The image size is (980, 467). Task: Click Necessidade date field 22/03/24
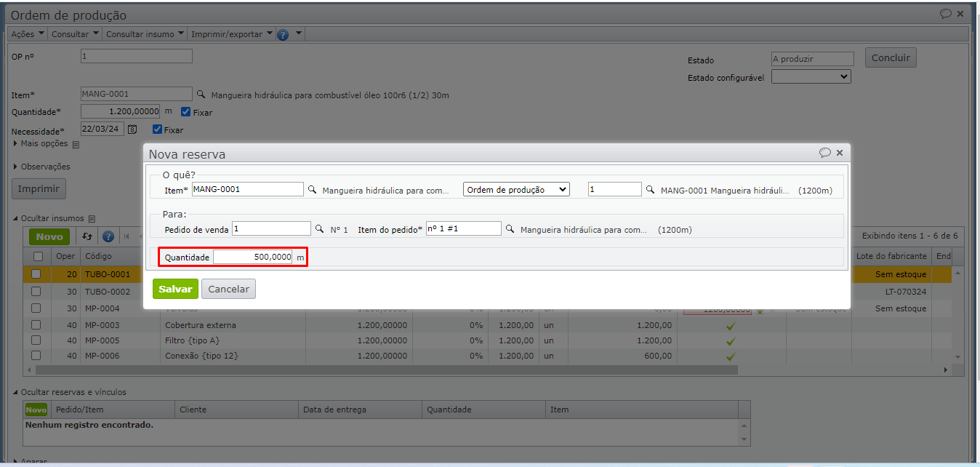click(103, 129)
